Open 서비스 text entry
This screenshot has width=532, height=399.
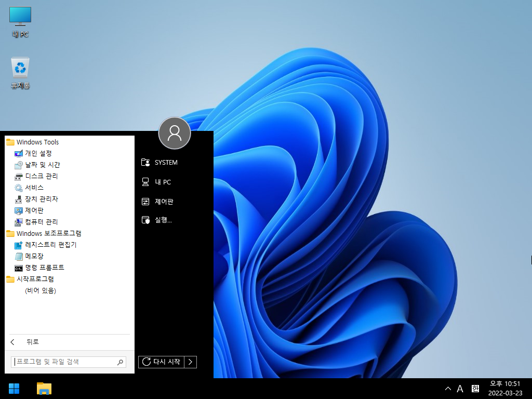click(x=34, y=188)
